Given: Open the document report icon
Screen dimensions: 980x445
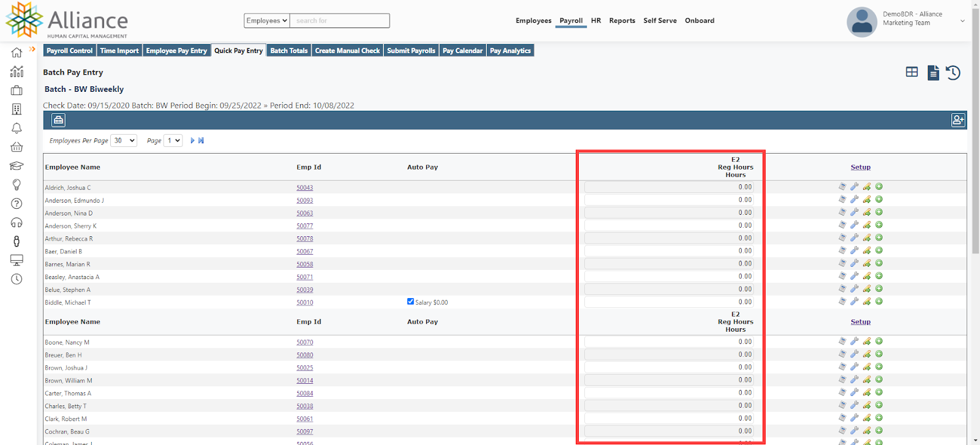Looking at the screenshot, I should click(933, 73).
